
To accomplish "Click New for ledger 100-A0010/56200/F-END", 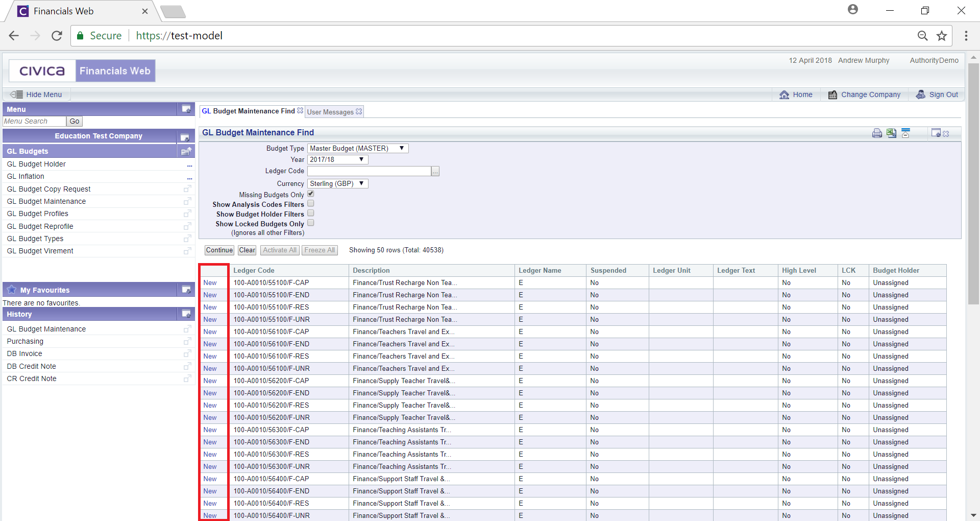I will 210,393.
